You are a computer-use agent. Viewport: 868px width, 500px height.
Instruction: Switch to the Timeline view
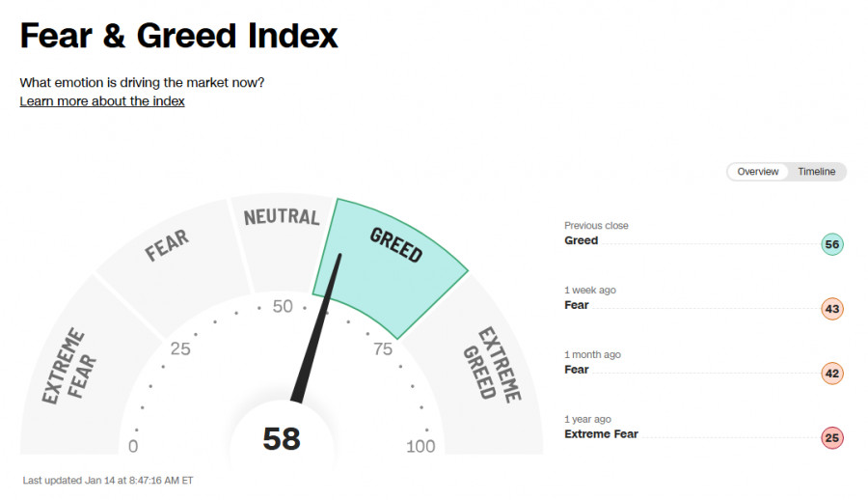pos(816,172)
